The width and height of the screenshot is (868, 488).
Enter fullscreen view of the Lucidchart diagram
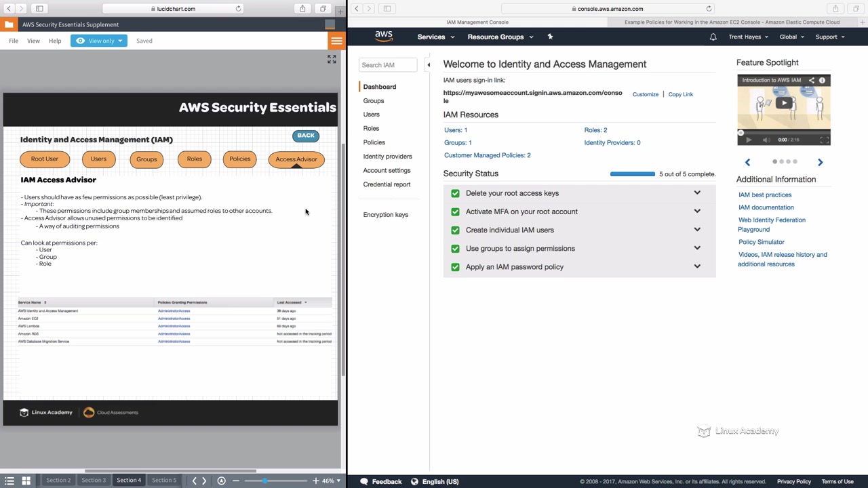(332, 60)
